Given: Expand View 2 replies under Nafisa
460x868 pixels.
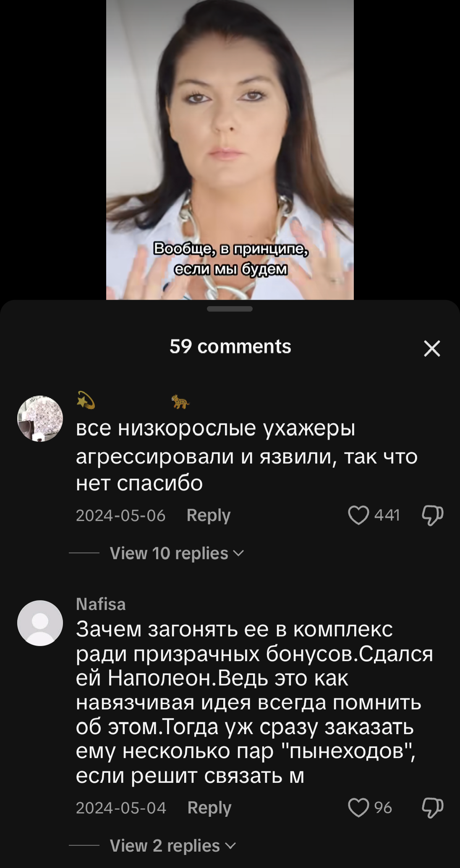Looking at the screenshot, I should [x=172, y=846].
